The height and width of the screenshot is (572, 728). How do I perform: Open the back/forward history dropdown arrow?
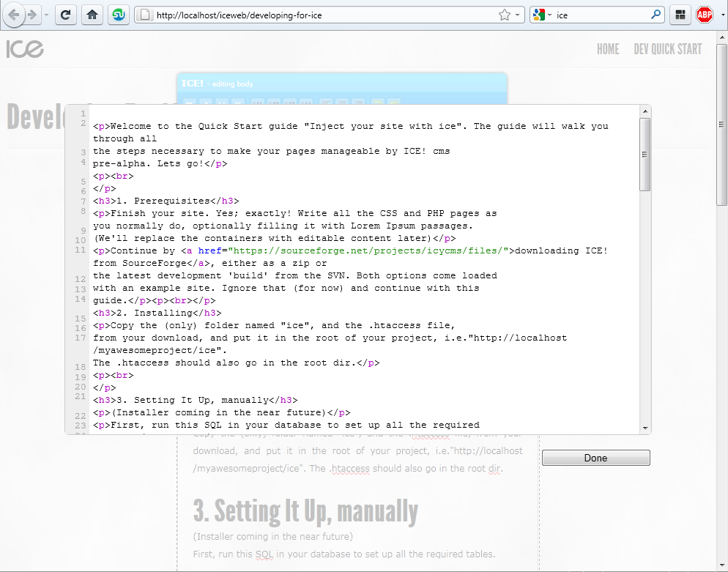click(47, 15)
